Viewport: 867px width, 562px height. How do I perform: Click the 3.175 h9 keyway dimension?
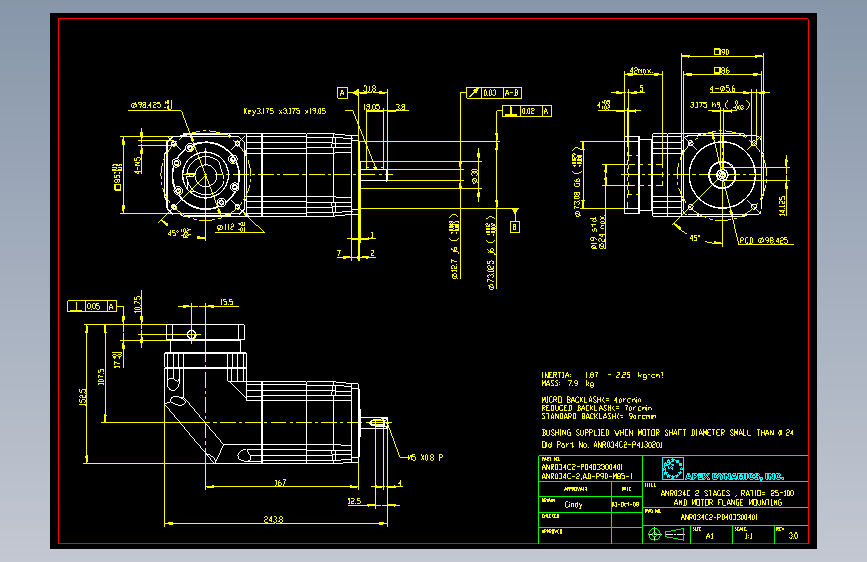pyautogui.click(x=720, y=105)
